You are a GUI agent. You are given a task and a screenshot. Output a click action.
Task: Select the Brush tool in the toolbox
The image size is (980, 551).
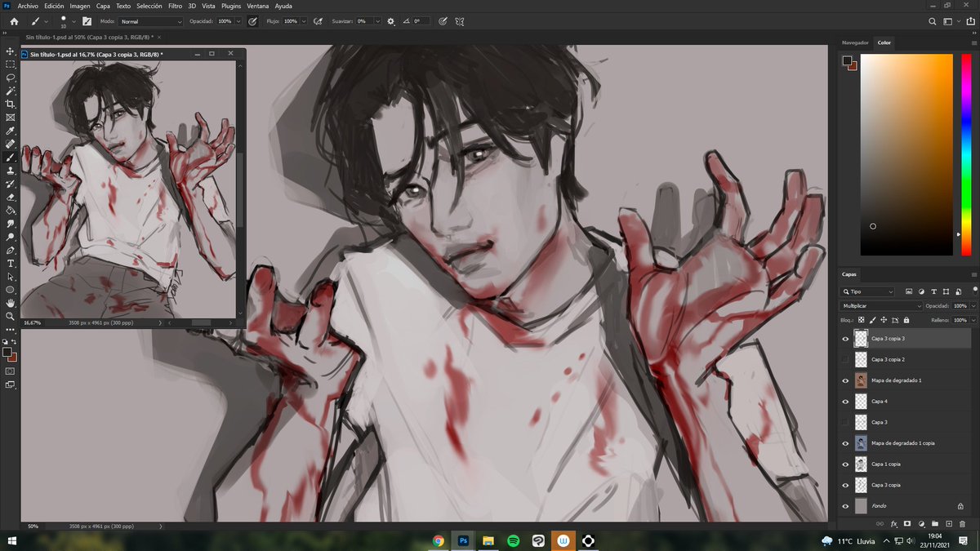click(11, 158)
